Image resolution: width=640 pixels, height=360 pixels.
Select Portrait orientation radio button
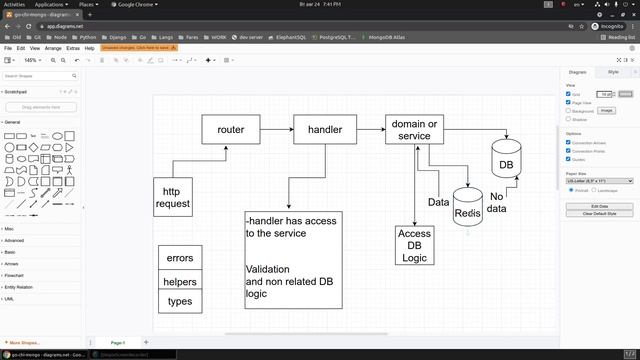(571, 190)
